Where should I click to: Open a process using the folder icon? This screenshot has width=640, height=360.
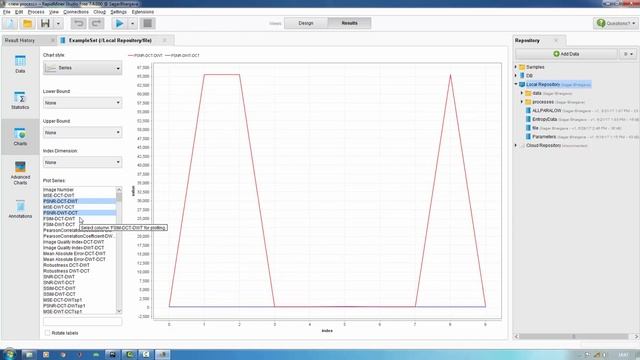click(x=27, y=23)
